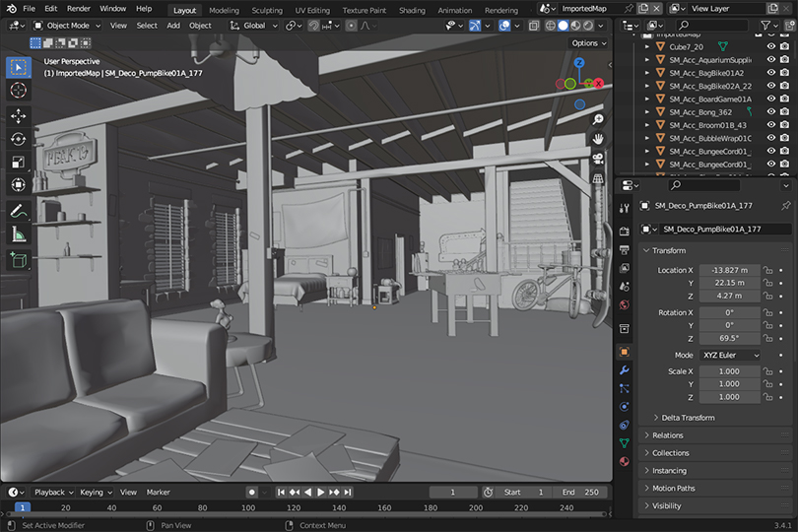Open the viewport Options dropdown
Screen dimensions: 798x532
(589, 43)
